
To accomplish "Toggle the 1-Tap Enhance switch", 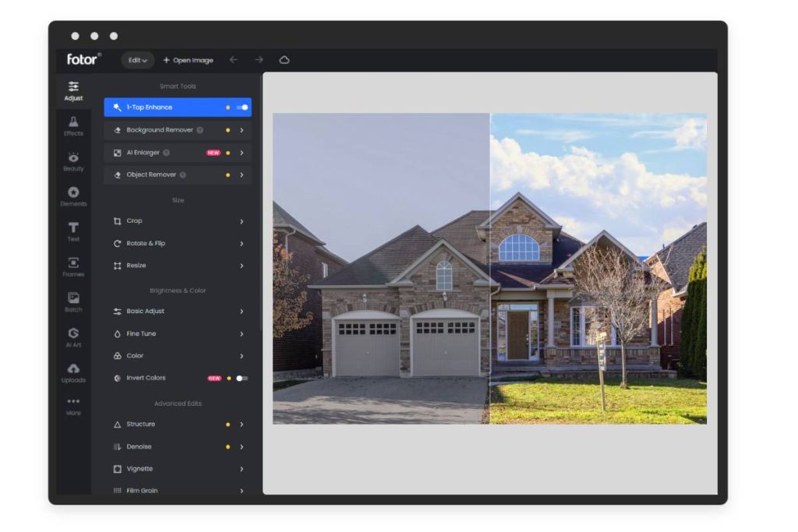I will 242,107.
